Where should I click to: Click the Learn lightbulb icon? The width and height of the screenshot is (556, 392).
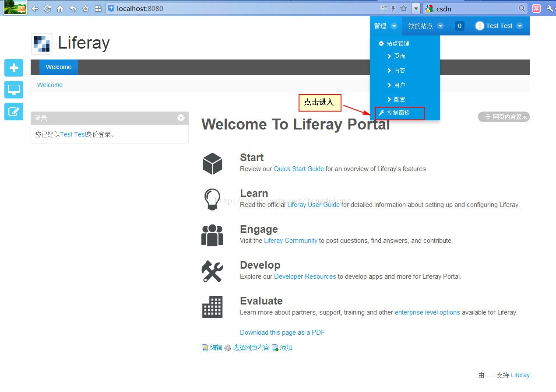212,199
